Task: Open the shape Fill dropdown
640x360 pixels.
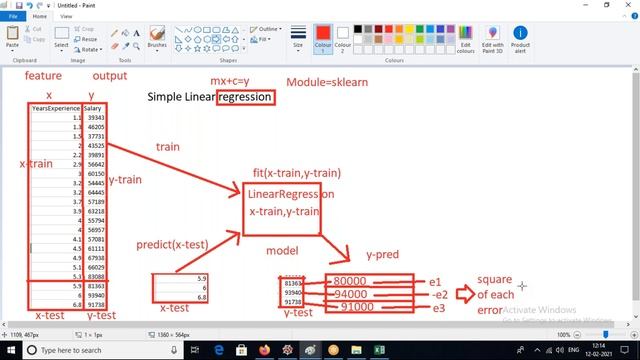Action: (x=260, y=39)
